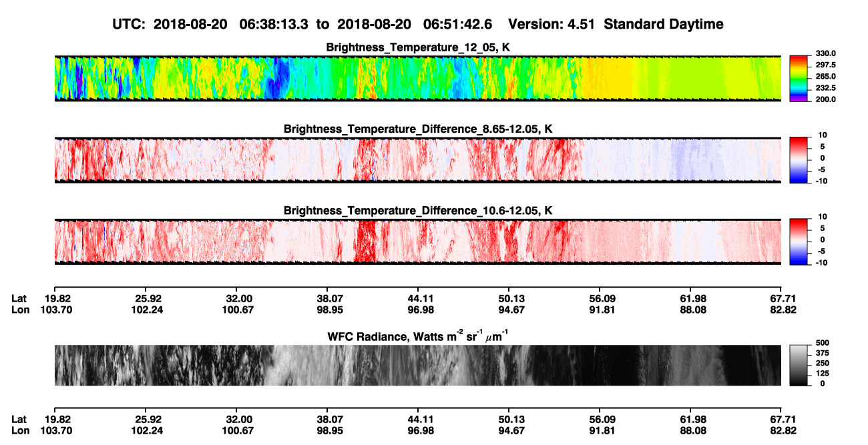
Task: Click the 'Standard Daytime' label in the header
Action: (662, 25)
